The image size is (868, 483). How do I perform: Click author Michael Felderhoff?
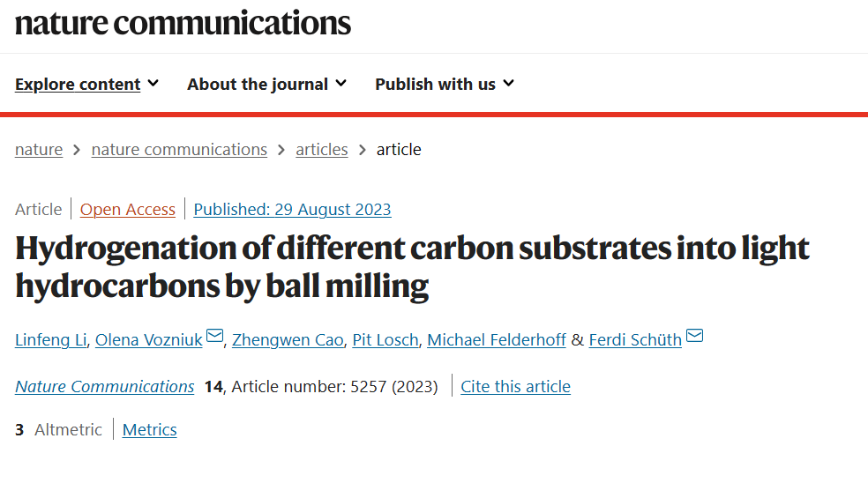point(497,339)
